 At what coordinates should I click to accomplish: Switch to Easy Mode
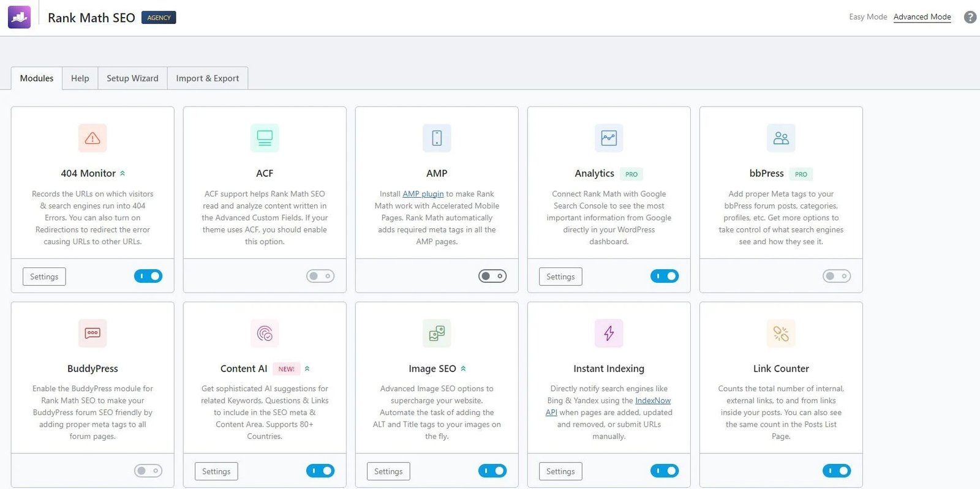(868, 17)
